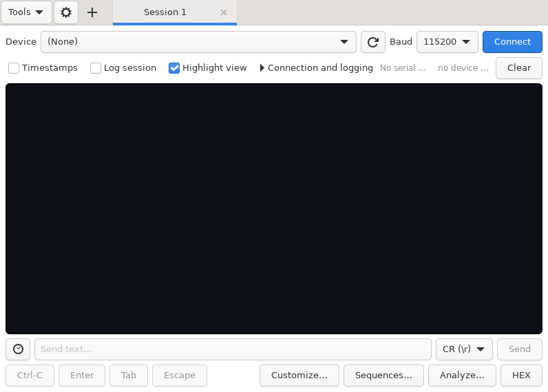
Task: Open the Analyze dialog
Action: click(x=462, y=375)
